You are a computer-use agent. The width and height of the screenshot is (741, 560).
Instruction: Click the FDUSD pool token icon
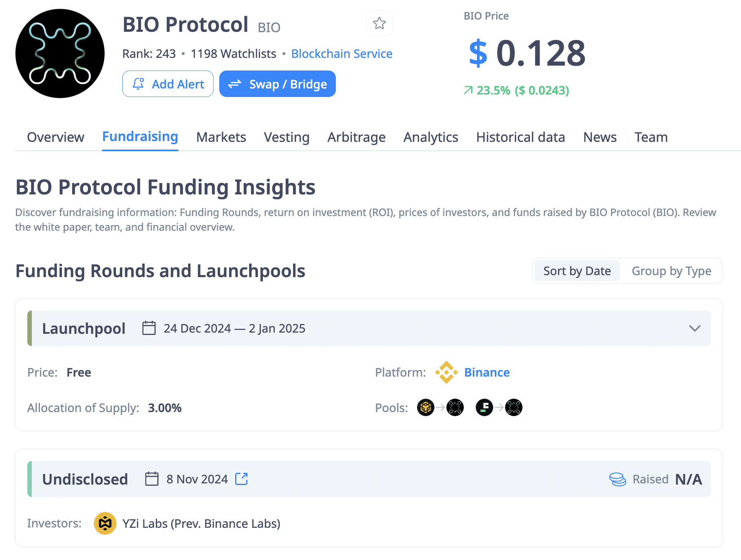click(484, 408)
